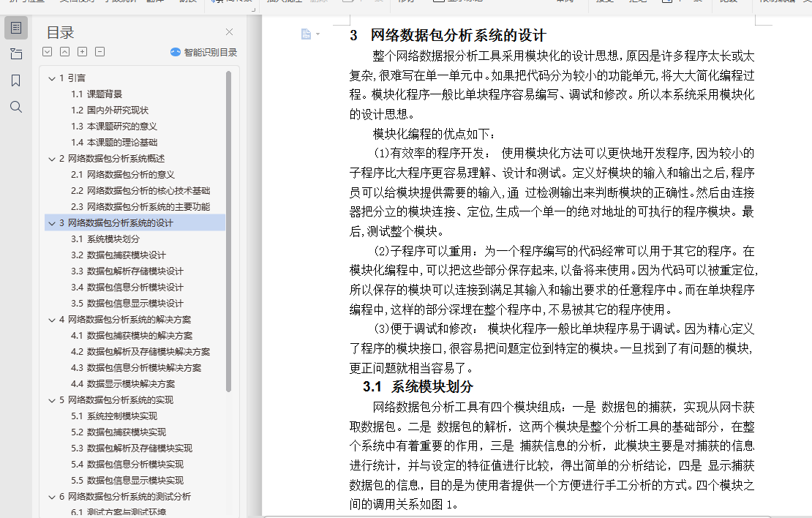Viewport: 812px width, 518px height.
Task: Navigate to '1.3 本课题研究的意义'
Action: click(x=114, y=127)
